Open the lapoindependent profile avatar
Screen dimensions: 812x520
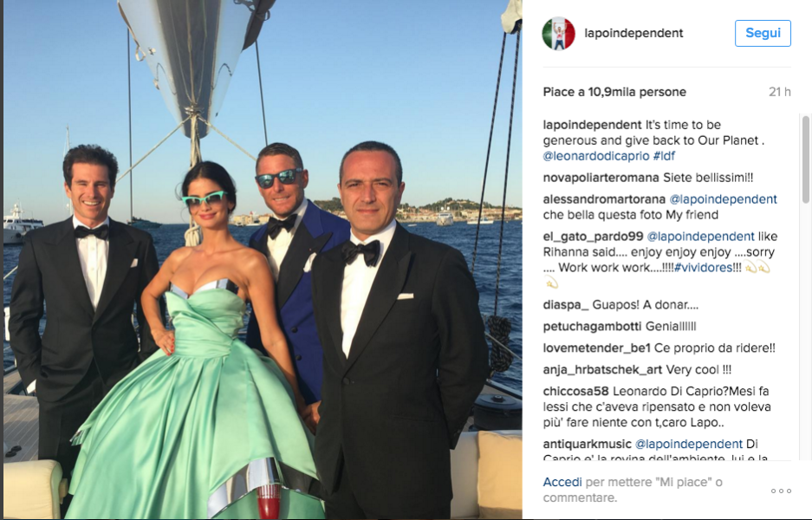pos(558,34)
